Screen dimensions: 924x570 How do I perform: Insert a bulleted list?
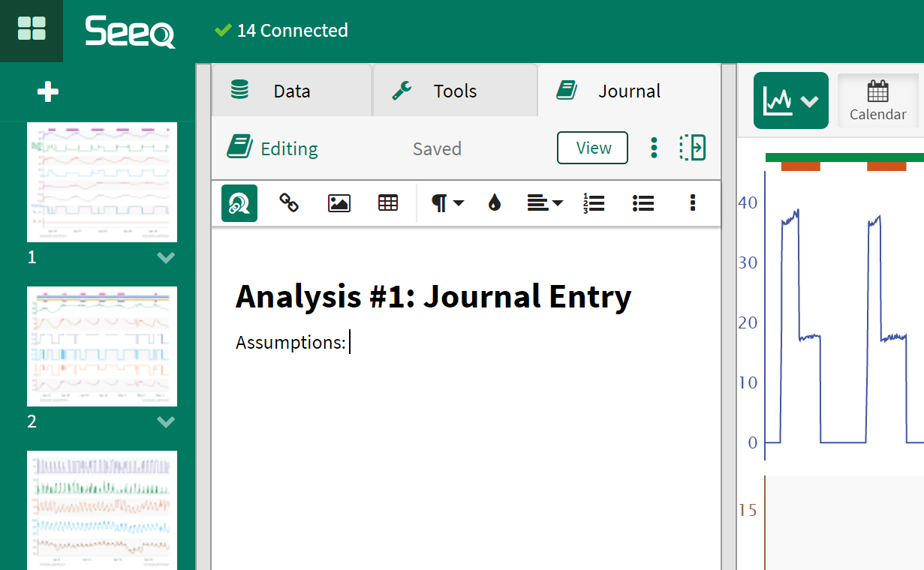[x=643, y=203]
